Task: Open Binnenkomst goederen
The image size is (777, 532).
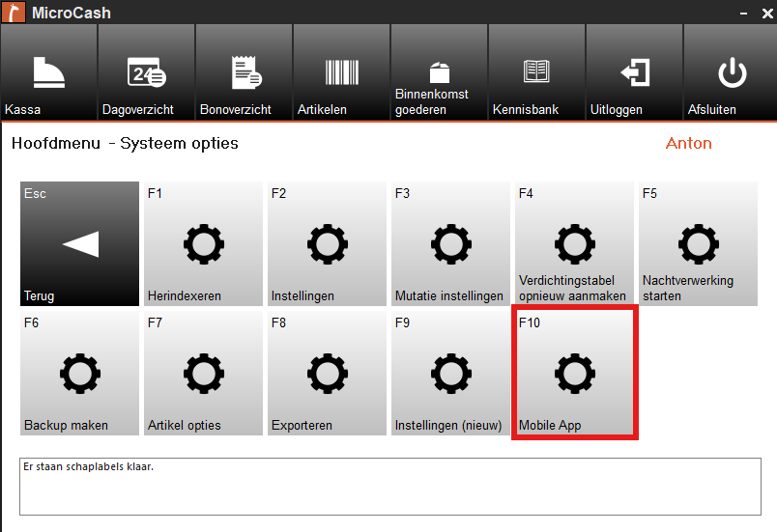Action: click(x=439, y=72)
